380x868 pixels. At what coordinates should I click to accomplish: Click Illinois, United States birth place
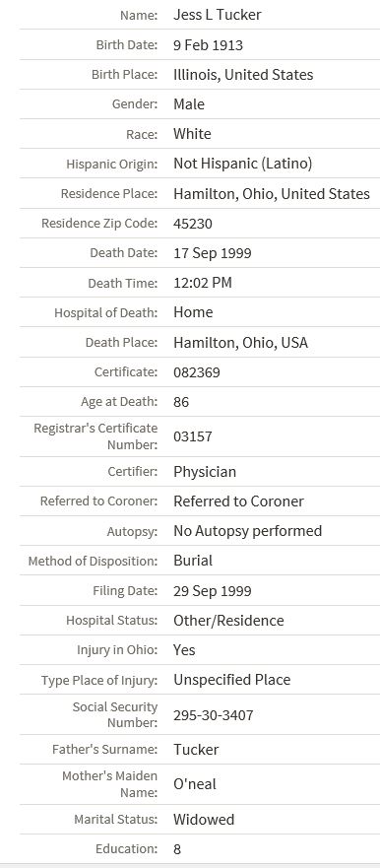[243, 75]
